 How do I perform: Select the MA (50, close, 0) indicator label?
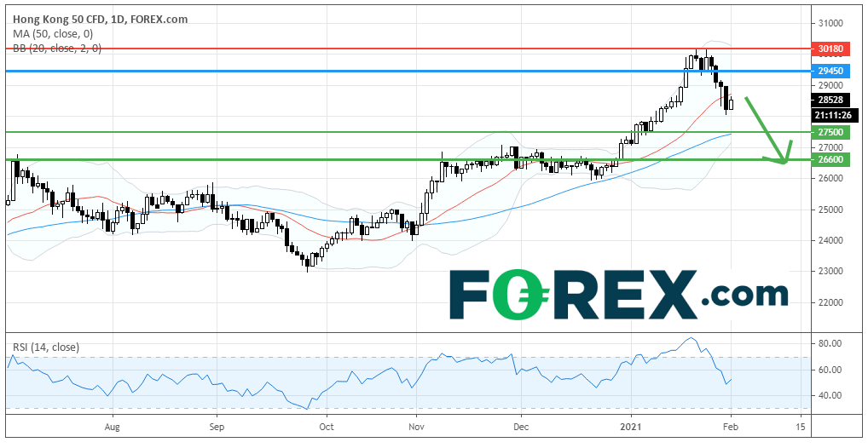53,34
